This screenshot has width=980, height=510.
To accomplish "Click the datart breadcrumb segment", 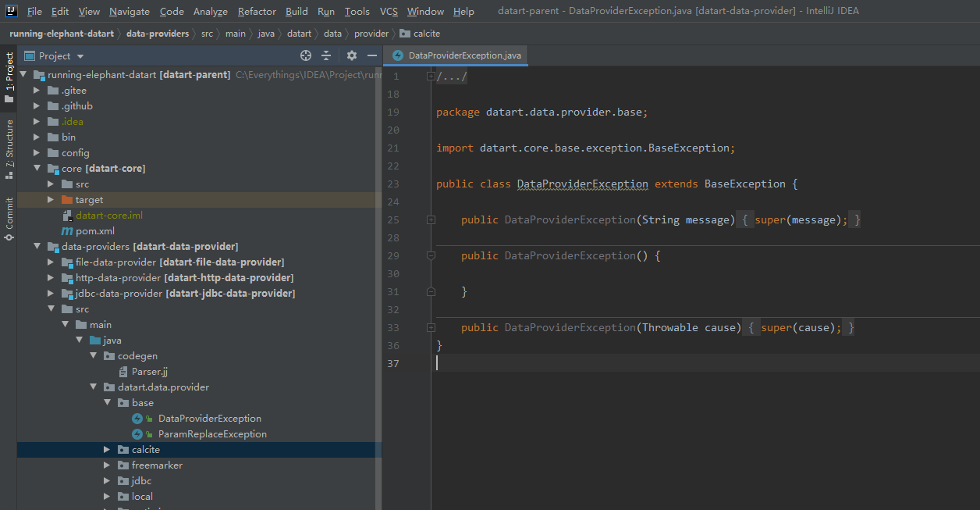I will click(x=299, y=34).
